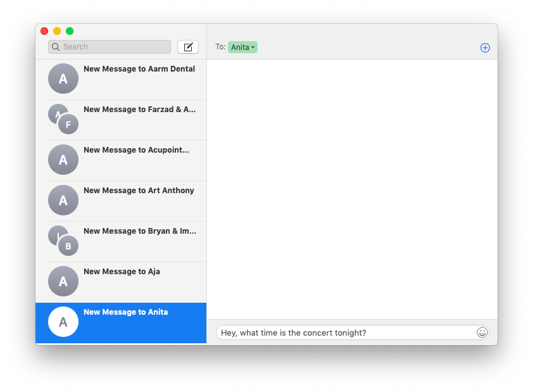The image size is (533, 392).
Task: Expand the Anita recipient dropdown chevron
Action: point(253,47)
